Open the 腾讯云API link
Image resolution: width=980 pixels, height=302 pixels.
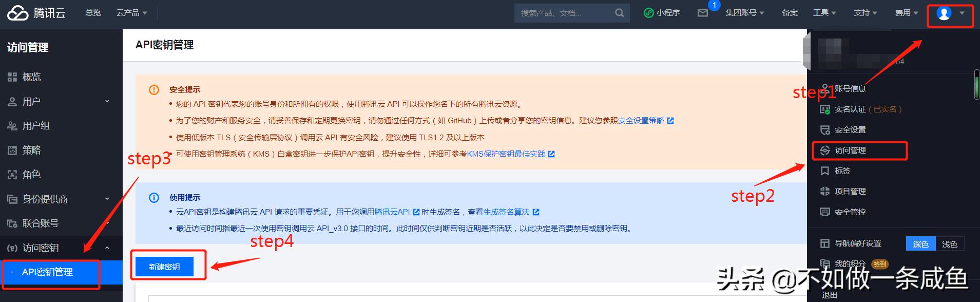(x=392, y=212)
